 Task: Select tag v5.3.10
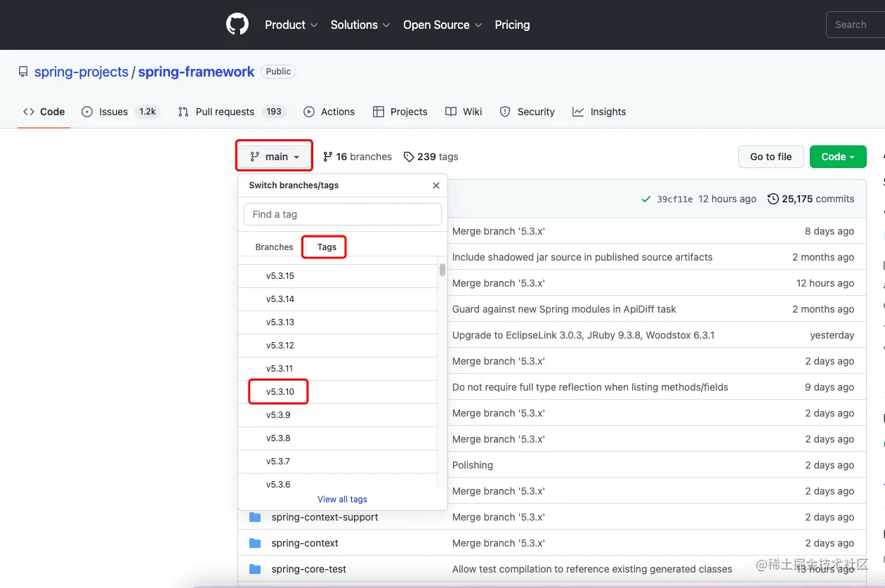point(338,392)
